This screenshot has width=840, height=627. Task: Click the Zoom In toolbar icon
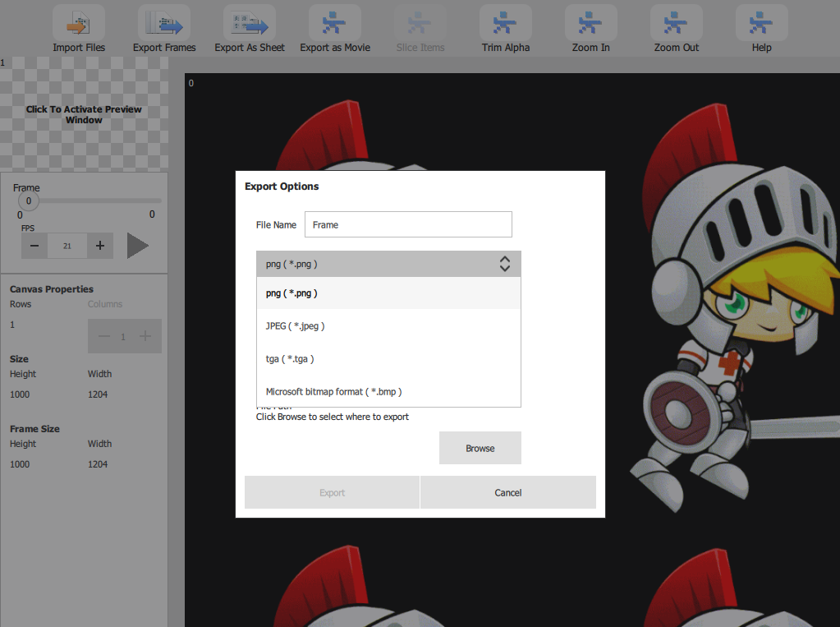click(x=591, y=23)
